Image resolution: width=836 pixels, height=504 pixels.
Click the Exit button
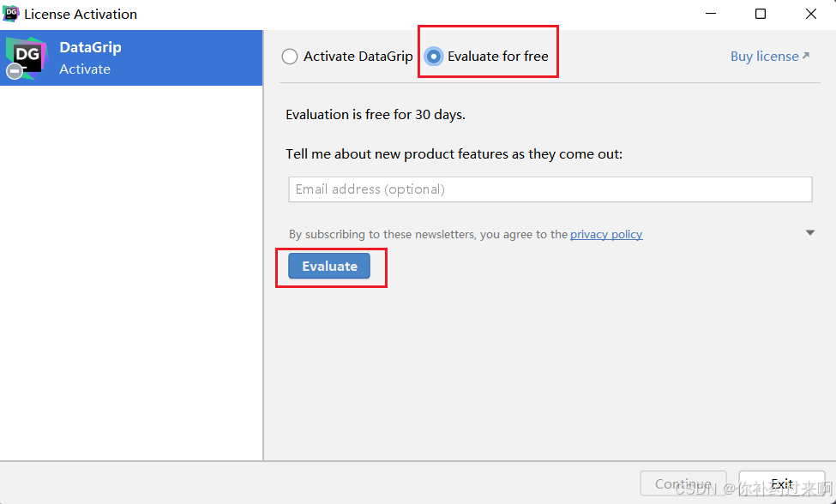[x=782, y=483]
